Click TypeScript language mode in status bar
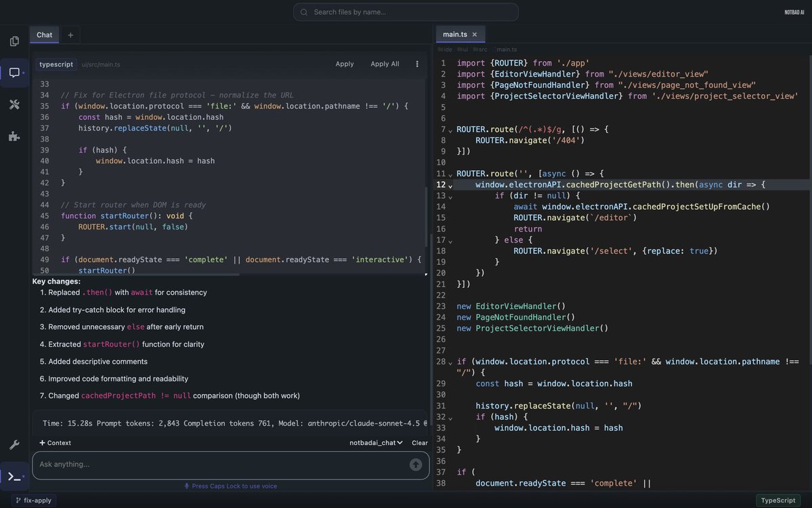Viewport: 812px width, 508px height. (x=778, y=500)
